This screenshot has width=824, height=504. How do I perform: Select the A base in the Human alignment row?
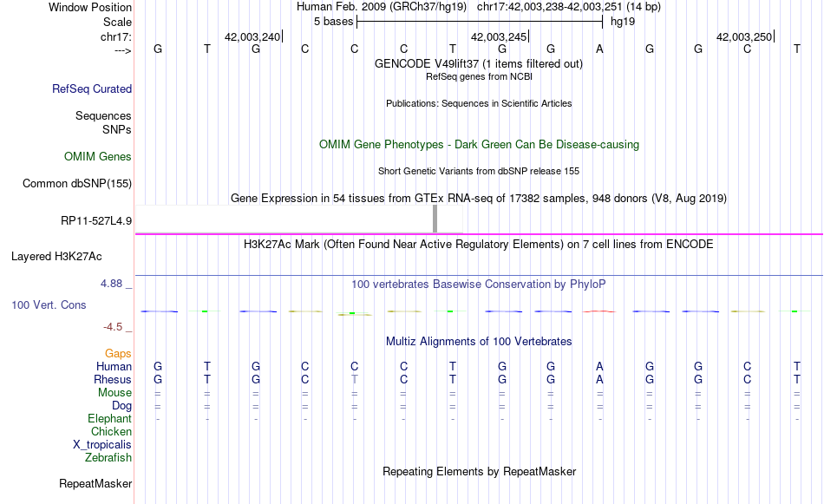click(599, 366)
